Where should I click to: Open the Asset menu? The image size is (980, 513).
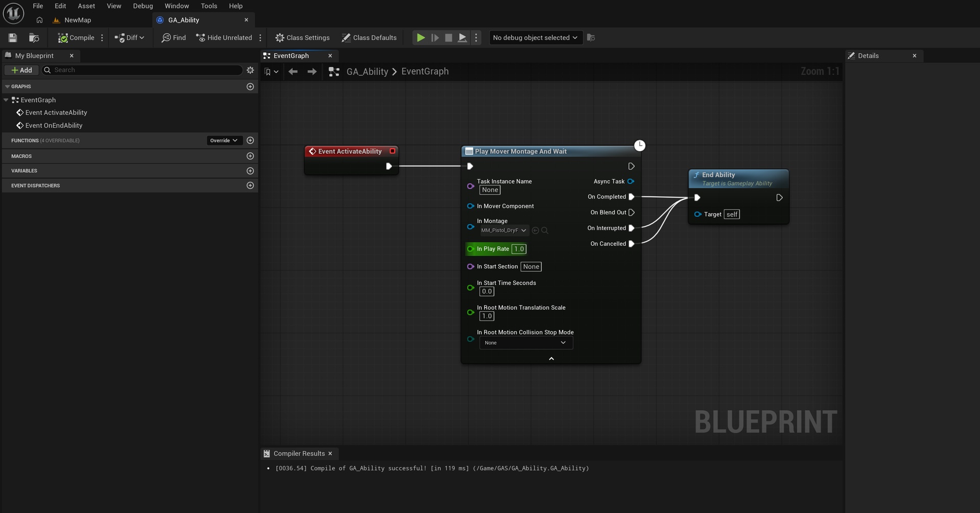pos(86,6)
